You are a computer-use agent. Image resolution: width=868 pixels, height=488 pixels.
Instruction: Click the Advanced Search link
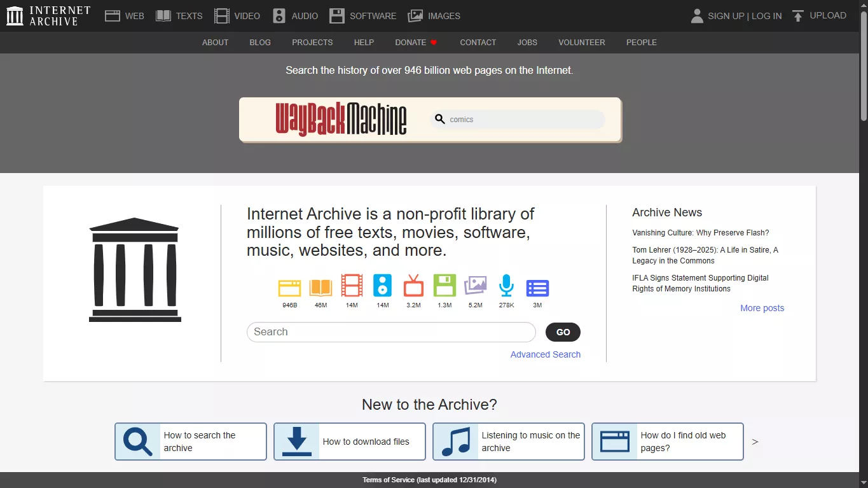click(x=545, y=354)
